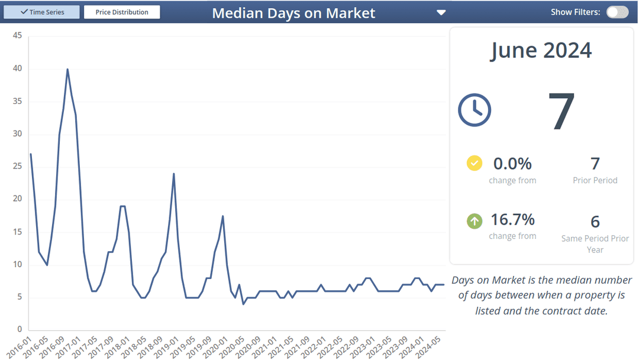Click the lowest dip near 2020-05
The image size is (639, 364).
[x=242, y=303]
